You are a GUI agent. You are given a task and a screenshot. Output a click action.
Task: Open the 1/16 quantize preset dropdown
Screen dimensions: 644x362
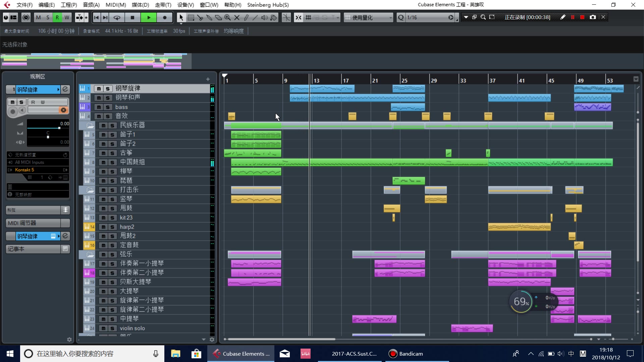[430, 17]
